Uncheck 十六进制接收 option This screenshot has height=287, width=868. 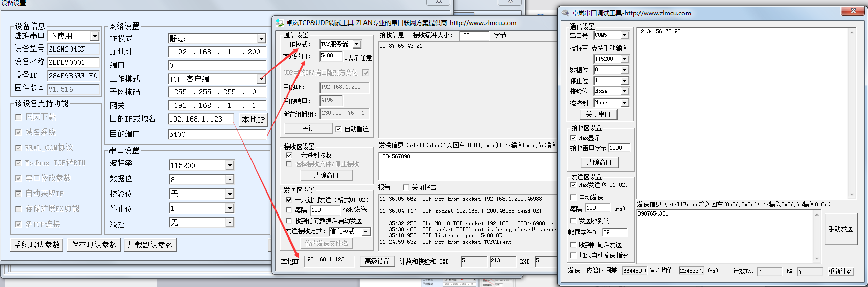click(289, 155)
